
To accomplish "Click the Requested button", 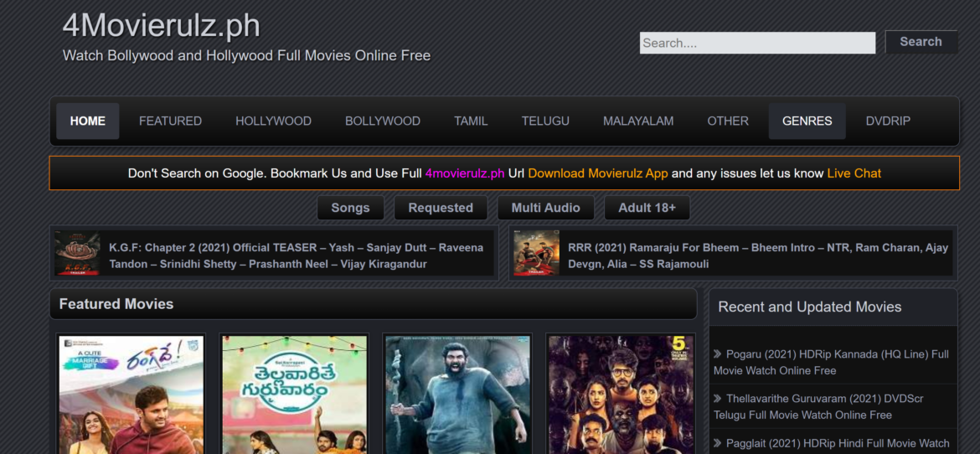I will point(441,208).
